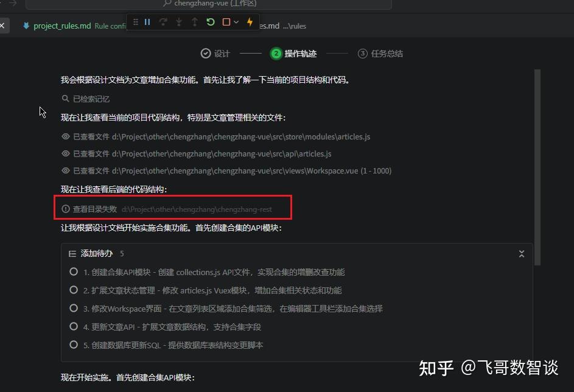This screenshot has height=392, width=574.
Task: Click the Pause icon in the debug toolbar
Action: [147, 22]
